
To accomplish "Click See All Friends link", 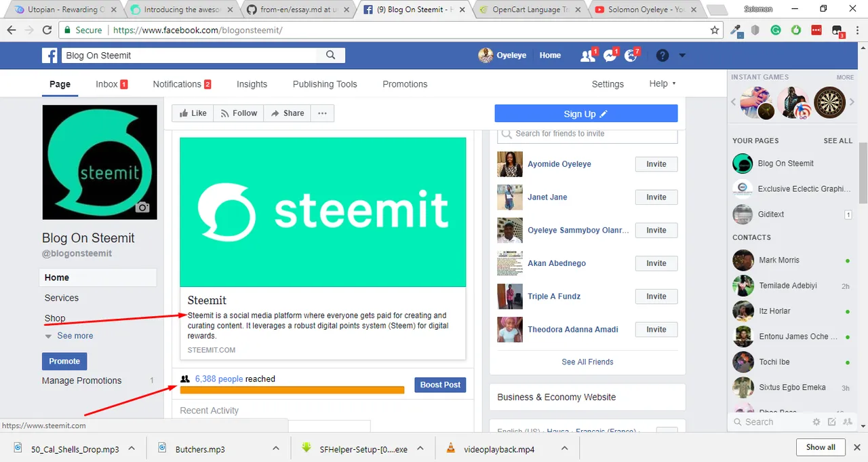I will coord(587,362).
